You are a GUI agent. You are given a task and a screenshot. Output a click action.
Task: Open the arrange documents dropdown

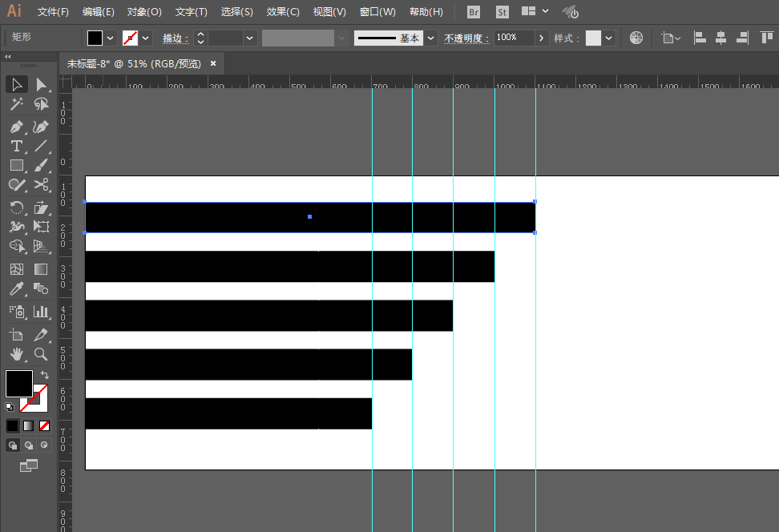[x=535, y=11]
